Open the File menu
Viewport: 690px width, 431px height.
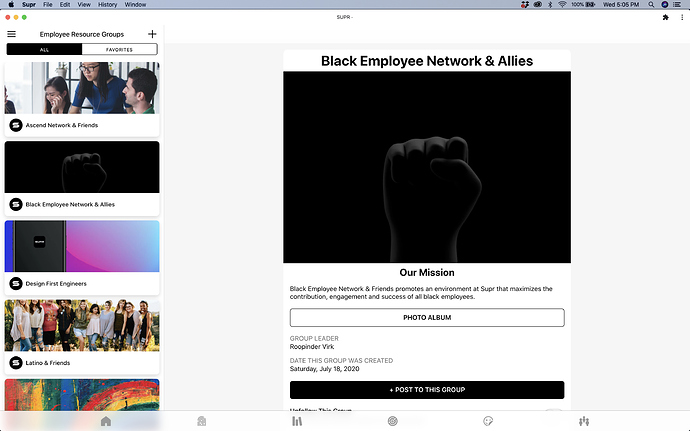coord(48,4)
